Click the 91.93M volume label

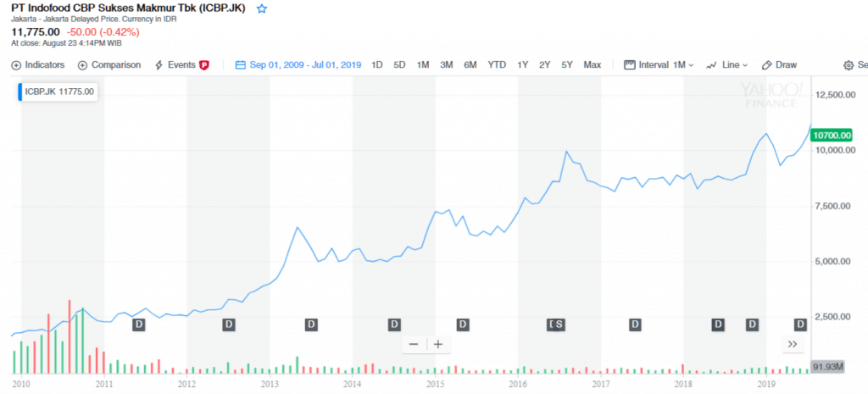pyautogui.click(x=828, y=367)
